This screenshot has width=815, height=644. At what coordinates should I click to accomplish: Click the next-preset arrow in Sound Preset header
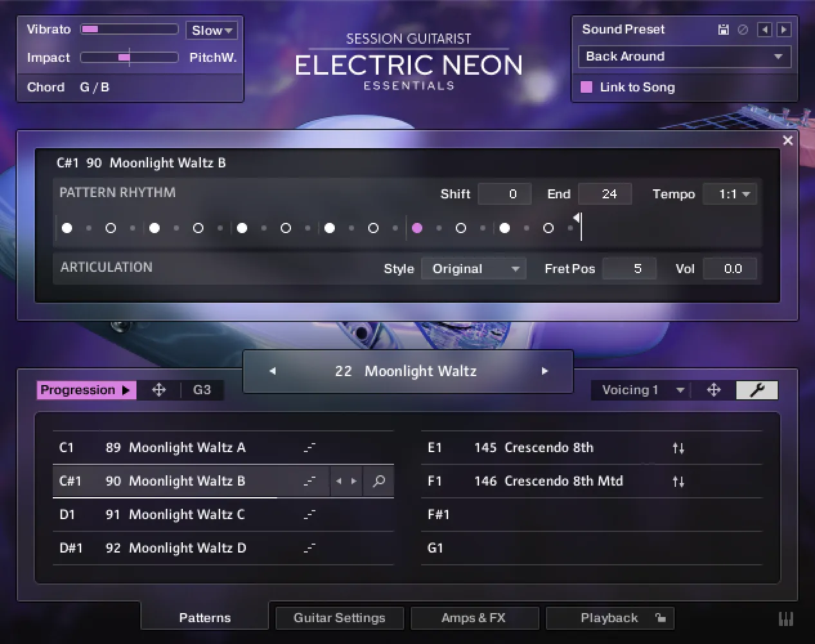pyautogui.click(x=783, y=29)
